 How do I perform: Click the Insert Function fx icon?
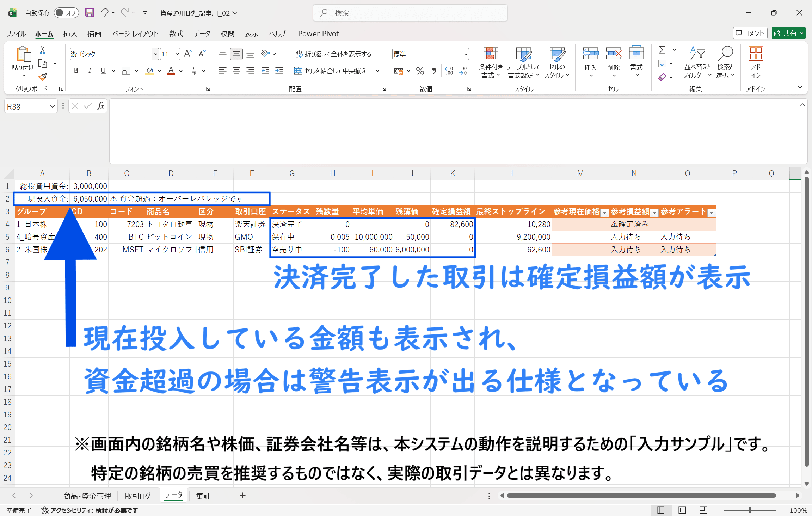pyautogui.click(x=100, y=106)
